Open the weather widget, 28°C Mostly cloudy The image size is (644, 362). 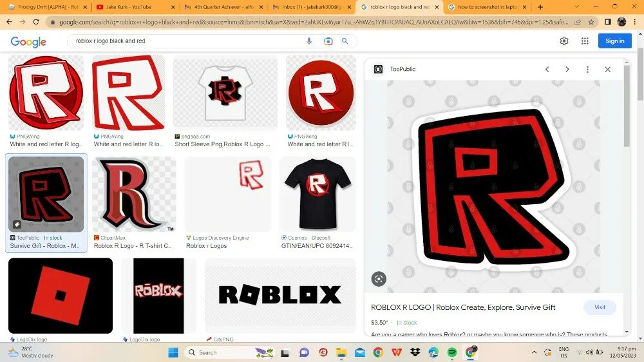pyautogui.click(x=31, y=352)
